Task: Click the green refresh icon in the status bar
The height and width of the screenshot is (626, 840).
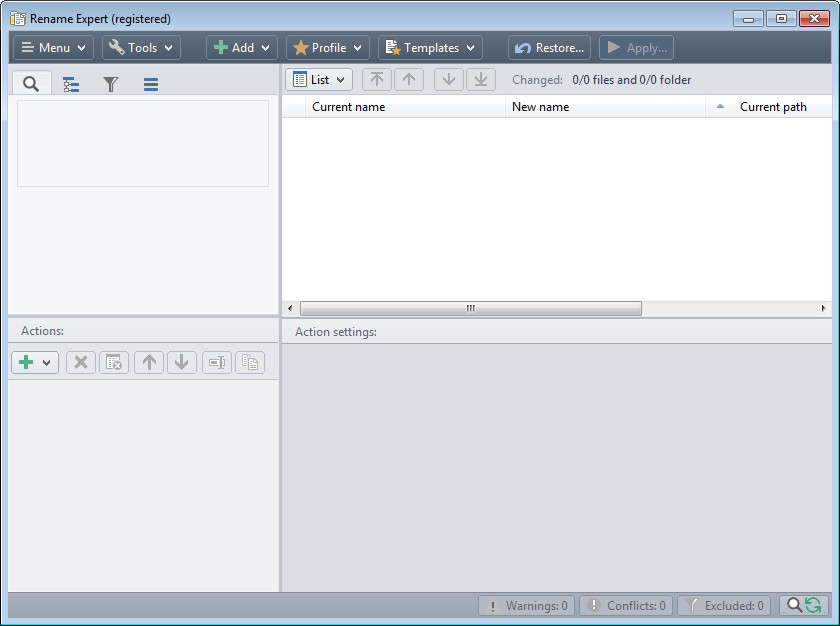Action: tap(813, 605)
